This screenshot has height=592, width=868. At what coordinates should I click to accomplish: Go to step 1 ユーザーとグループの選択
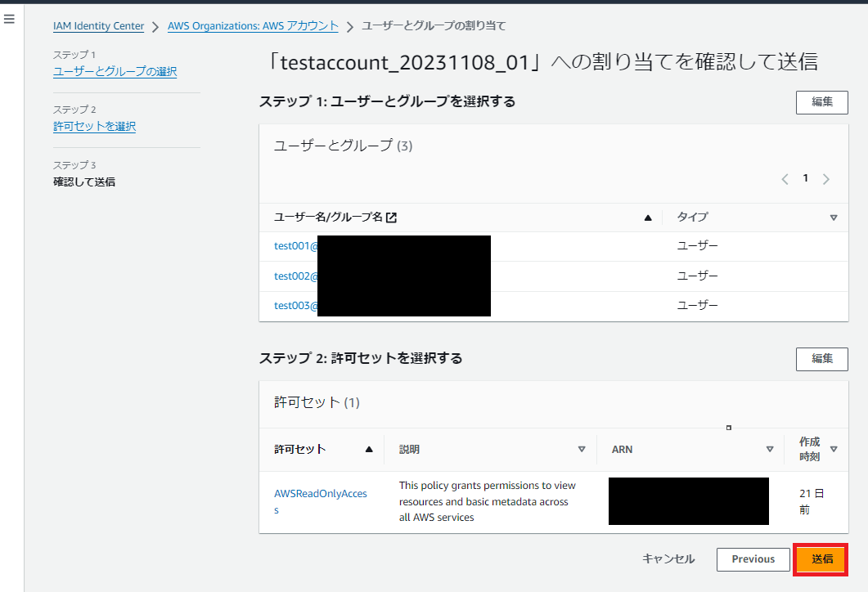coord(115,71)
